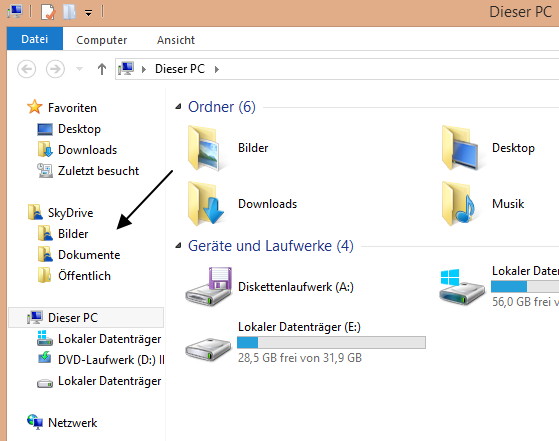Select the Lokaler Datenträger (E:) drive icon
Viewport: 559px width, 441px height.
point(208,350)
